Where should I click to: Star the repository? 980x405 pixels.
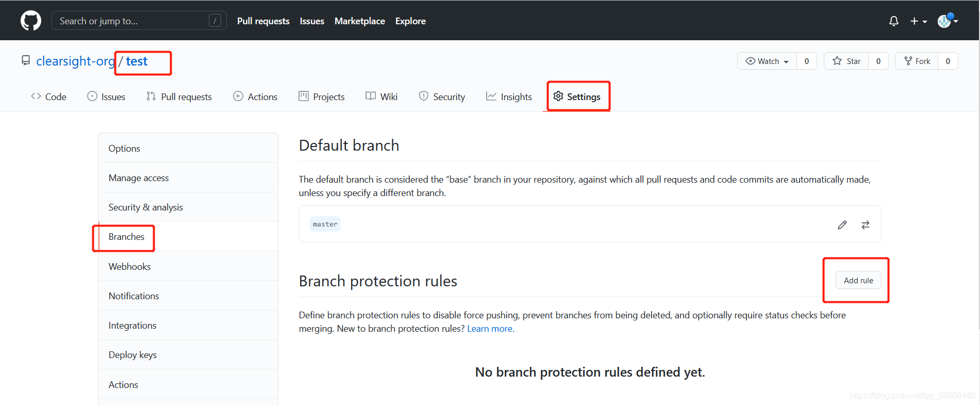pos(846,61)
